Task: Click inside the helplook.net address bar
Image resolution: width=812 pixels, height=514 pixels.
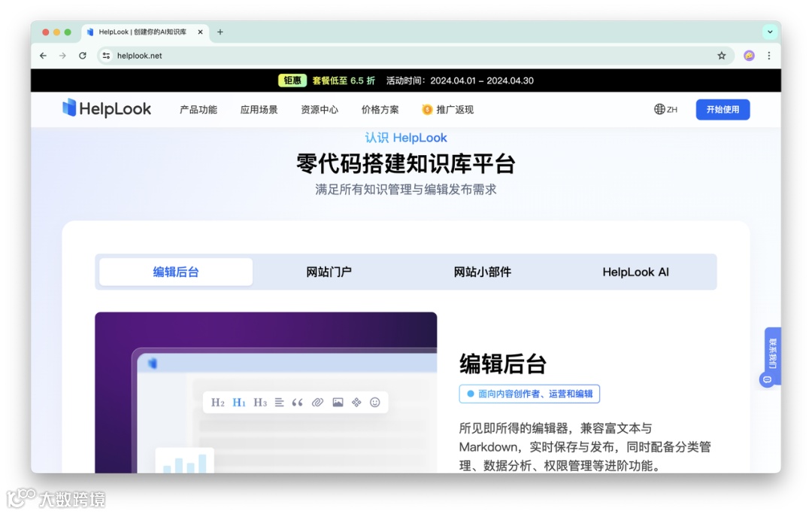Action: pos(139,55)
